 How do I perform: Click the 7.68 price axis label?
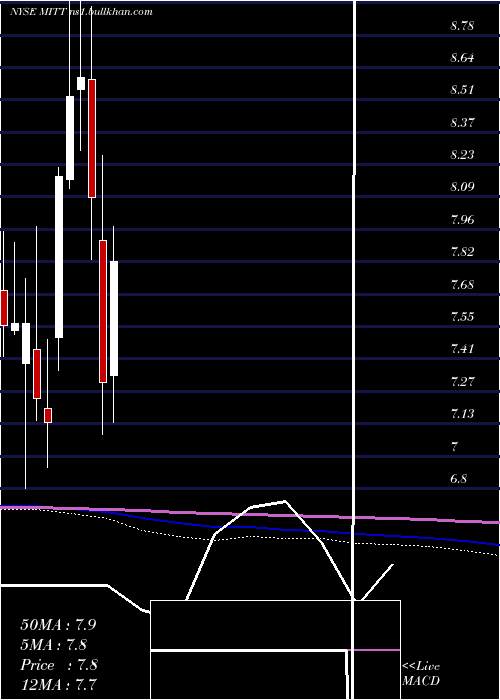[462, 284]
